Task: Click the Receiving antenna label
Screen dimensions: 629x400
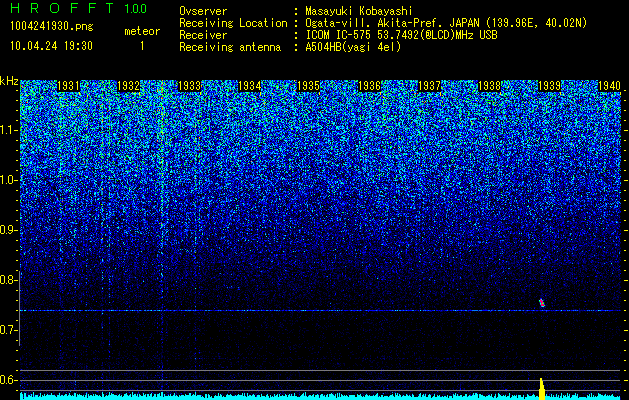Action: [x=230, y=47]
